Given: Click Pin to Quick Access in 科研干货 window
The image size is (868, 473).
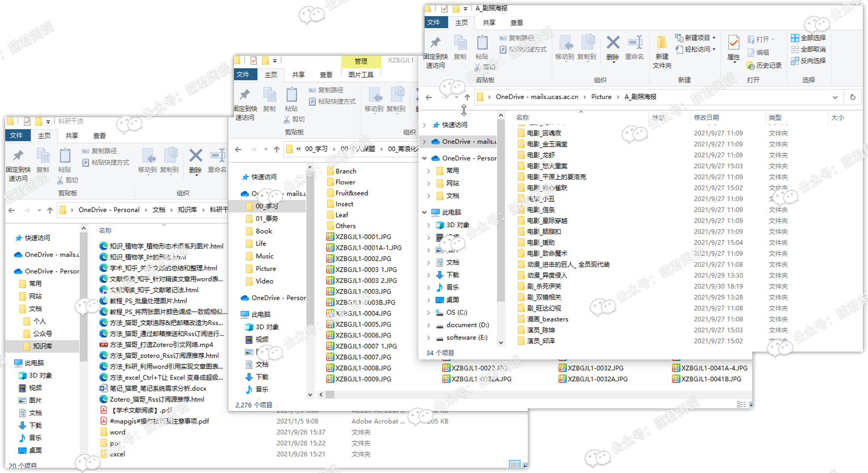Looking at the screenshot, I should coord(18,165).
